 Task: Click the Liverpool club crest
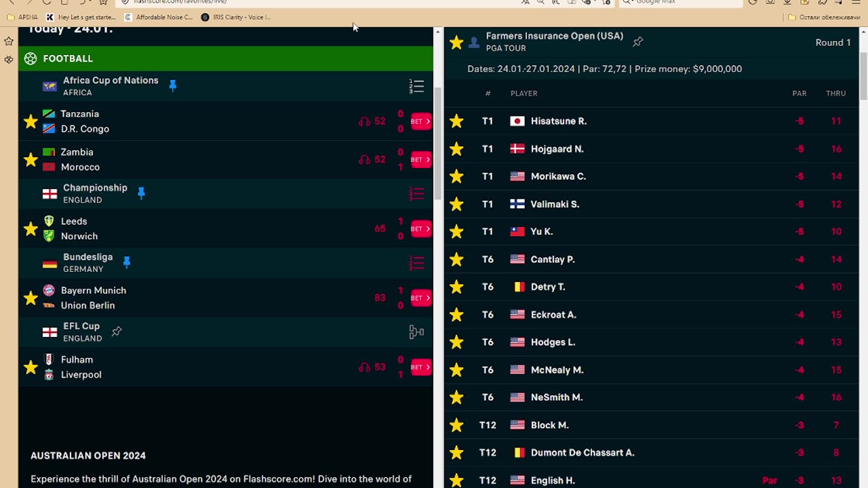49,374
